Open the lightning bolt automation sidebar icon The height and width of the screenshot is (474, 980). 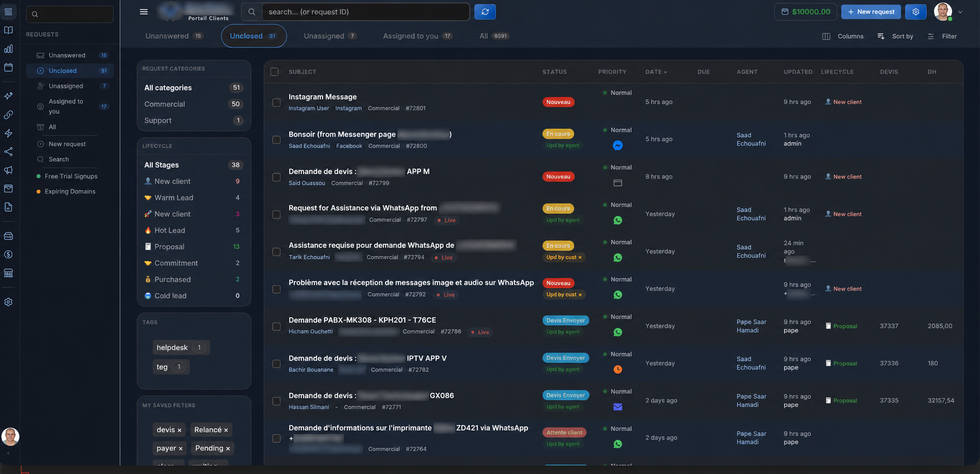click(x=8, y=133)
